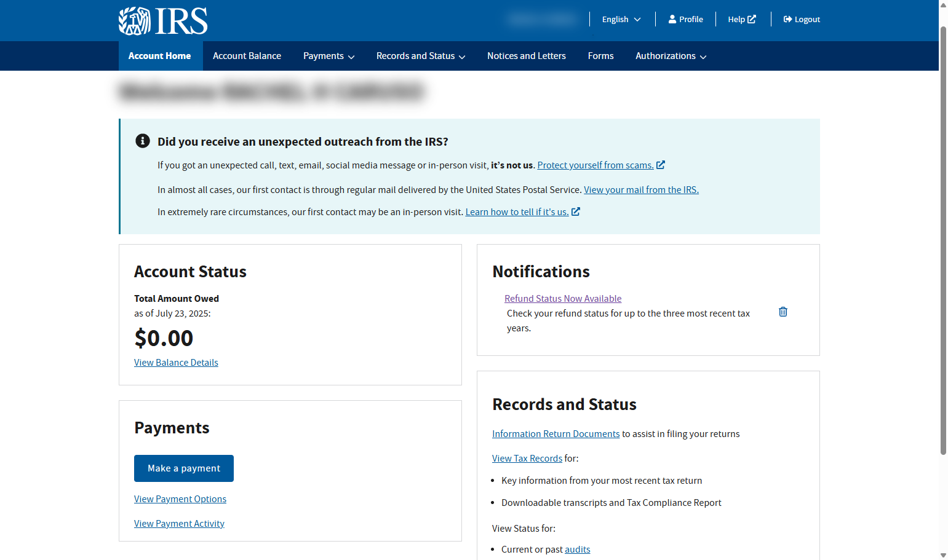
Task: Click the Notifications heading
Action: [x=541, y=272]
